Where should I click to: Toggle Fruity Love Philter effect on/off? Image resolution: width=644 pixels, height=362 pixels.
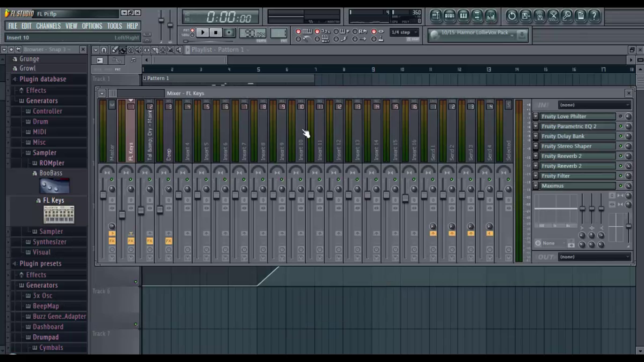click(620, 116)
